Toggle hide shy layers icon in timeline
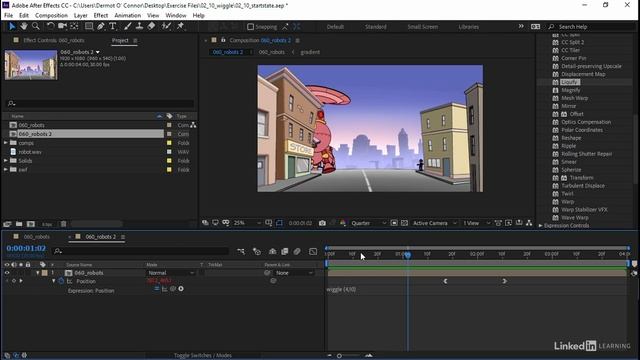The image size is (640, 360). click(x=273, y=251)
